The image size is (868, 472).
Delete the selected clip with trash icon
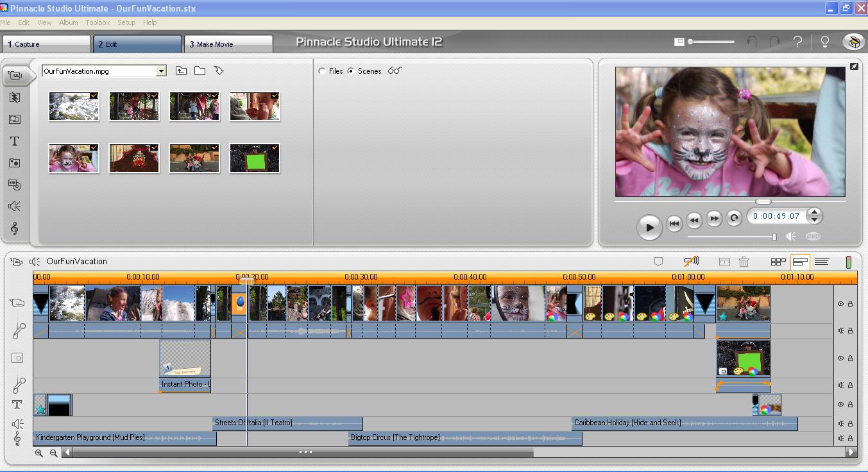744,262
